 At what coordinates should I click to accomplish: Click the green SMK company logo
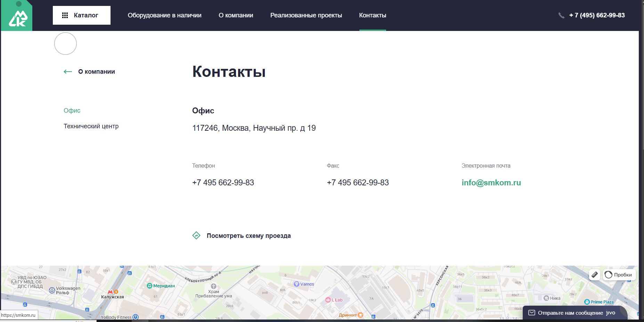coord(17,16)
